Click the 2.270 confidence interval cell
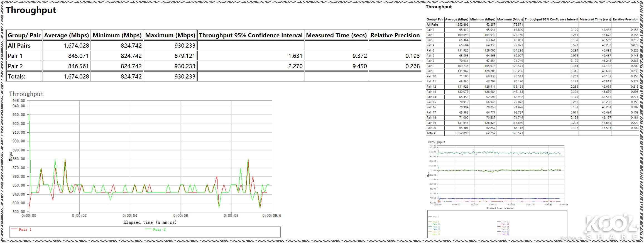The image size is (644, 243). click(295, 66)
